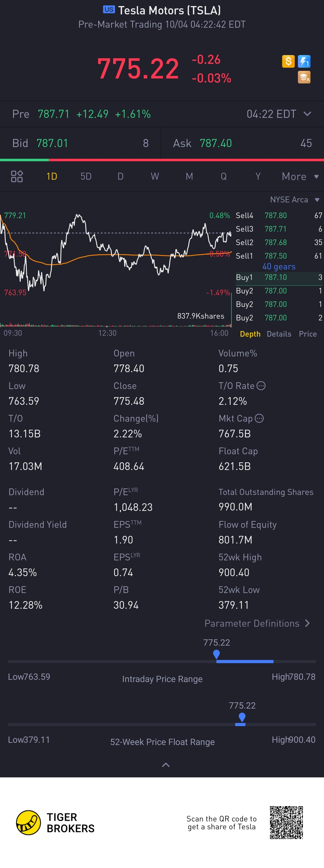Screen dimensions: 324x868
Task: Tap the US market flag badge
Action: 109,9
